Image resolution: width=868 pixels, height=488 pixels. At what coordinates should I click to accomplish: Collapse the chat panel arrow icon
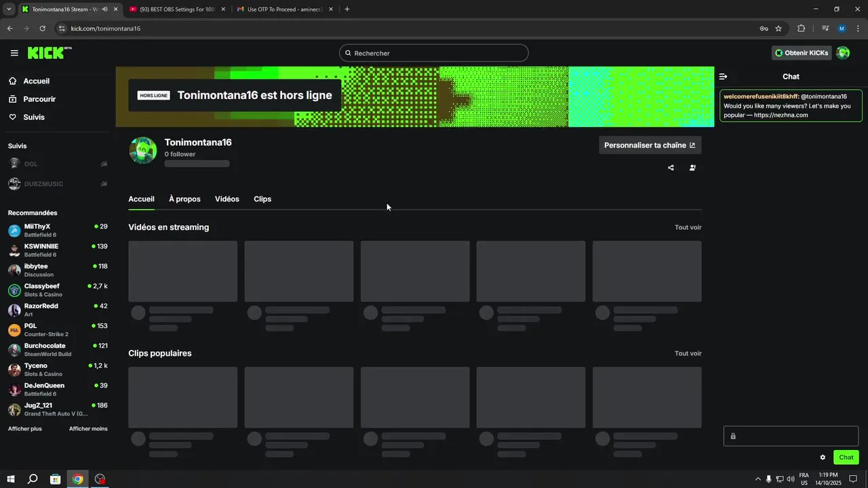click(724, 77)
